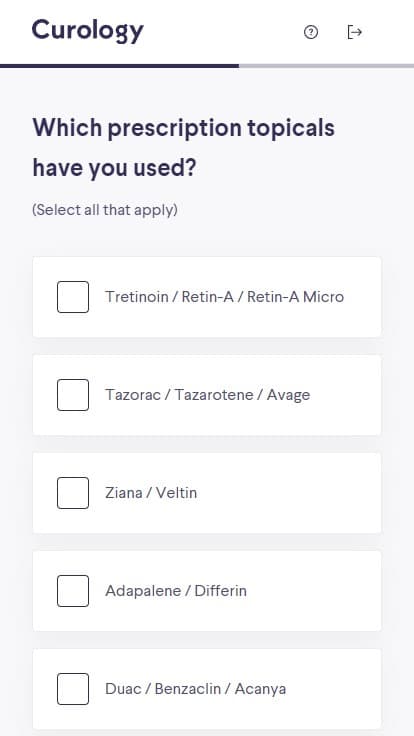
Task: Open the help question mark icon
Action: point(311,32)
